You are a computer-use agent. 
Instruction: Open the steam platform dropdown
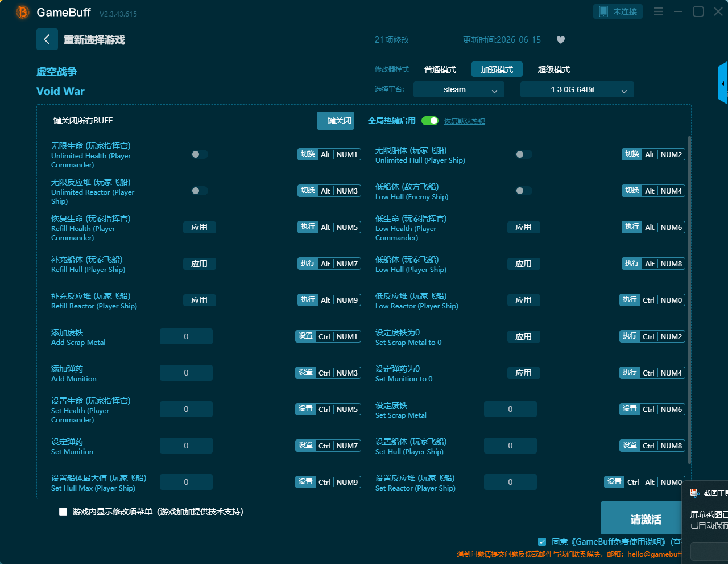(x=459, y=89)
